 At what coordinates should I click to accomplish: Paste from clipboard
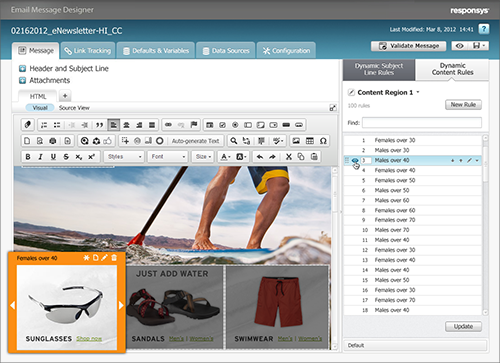(x=314, y=157)
